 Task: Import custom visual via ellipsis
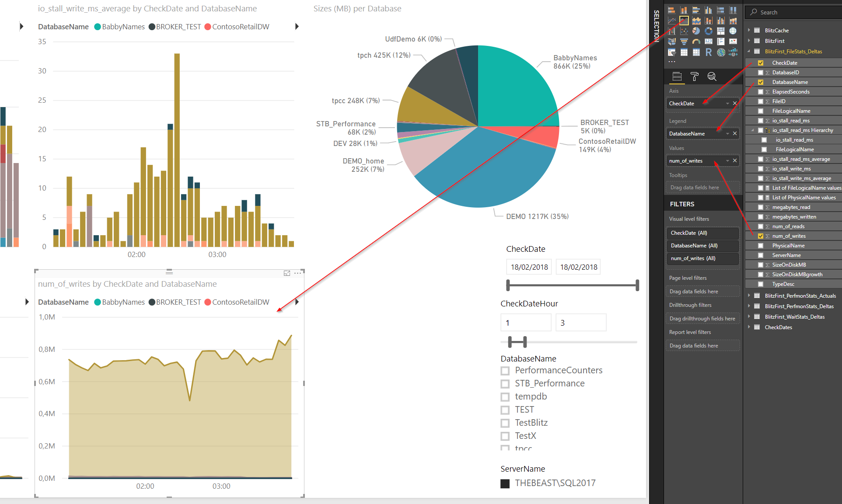672,62
